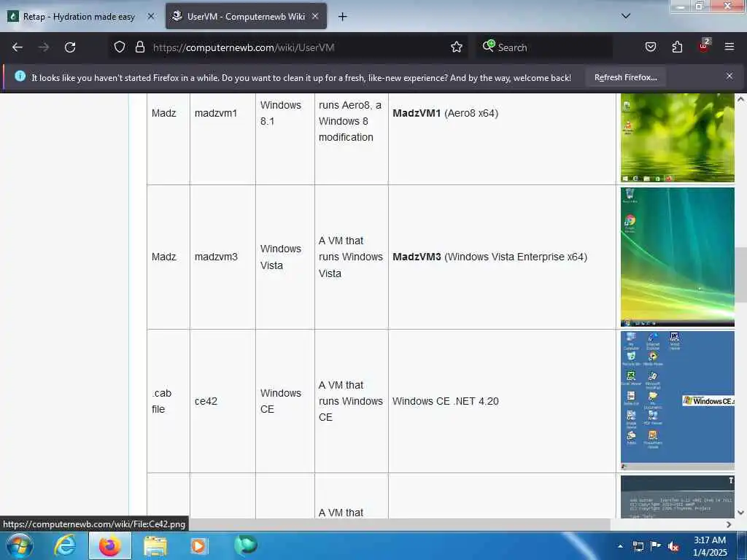Reload the current page
Screen dimensions: 747x560
coord(70,47)
